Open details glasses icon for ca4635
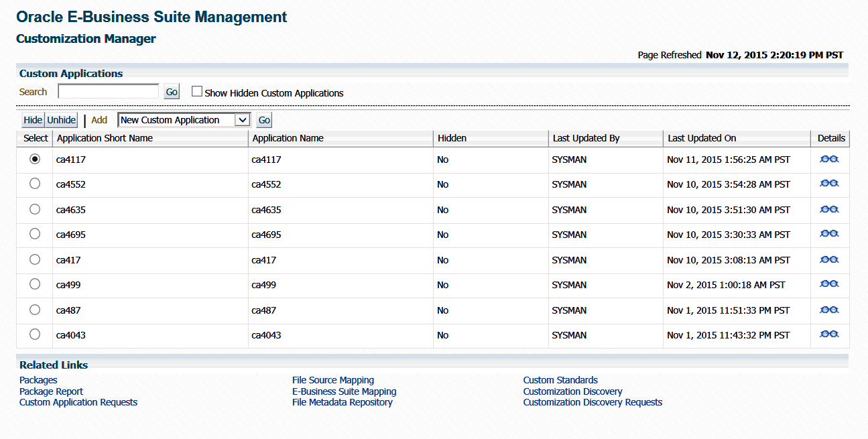This screenshot has width=868, height=439. [x=829, y=209]
